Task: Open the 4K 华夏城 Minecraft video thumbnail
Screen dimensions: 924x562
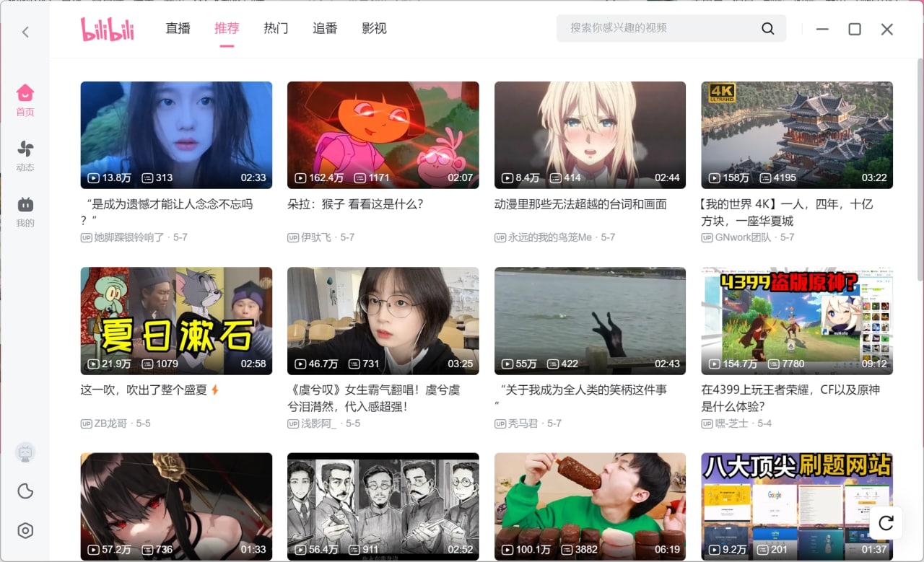Action: click(x=796, y=135)
